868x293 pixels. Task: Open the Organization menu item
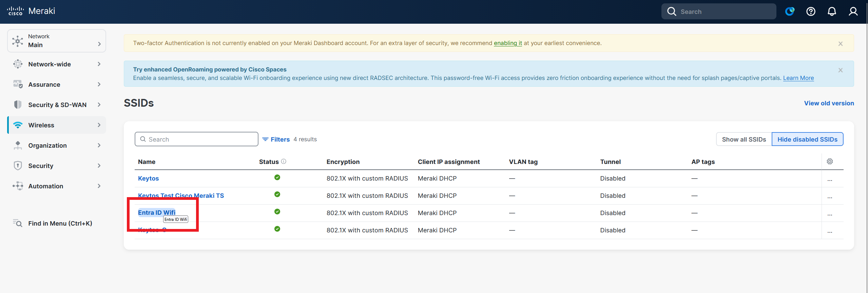pyautogui.click(x=57, y=145)
